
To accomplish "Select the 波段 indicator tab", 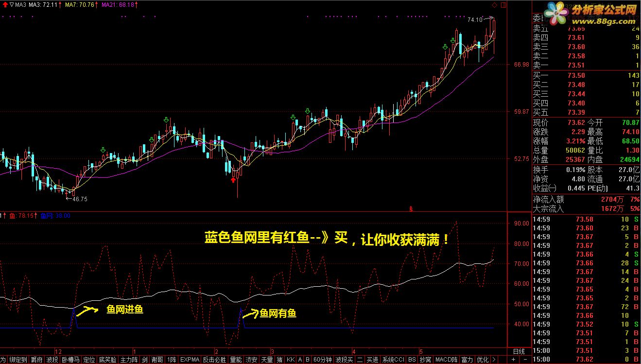I will click(52, 360).
